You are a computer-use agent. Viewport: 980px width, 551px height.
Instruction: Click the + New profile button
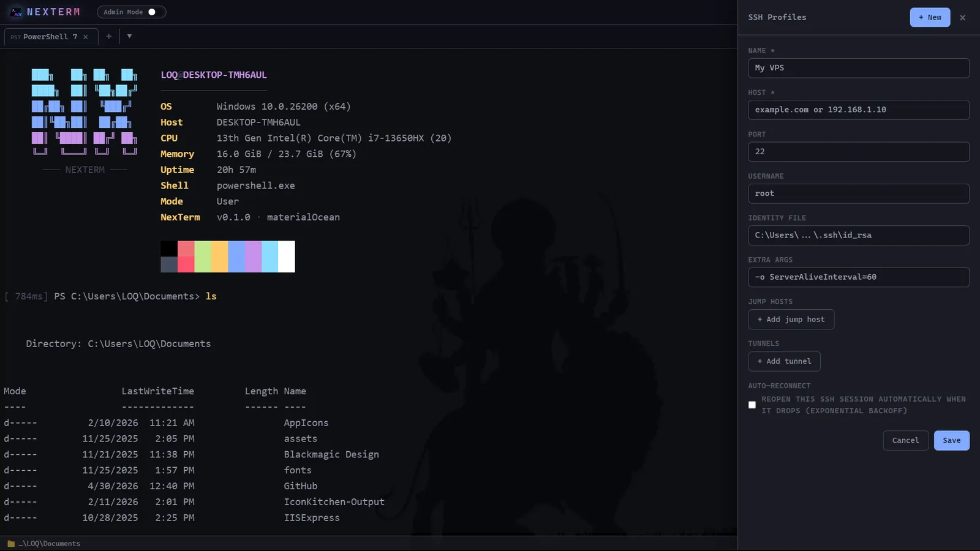coord(930,17)
